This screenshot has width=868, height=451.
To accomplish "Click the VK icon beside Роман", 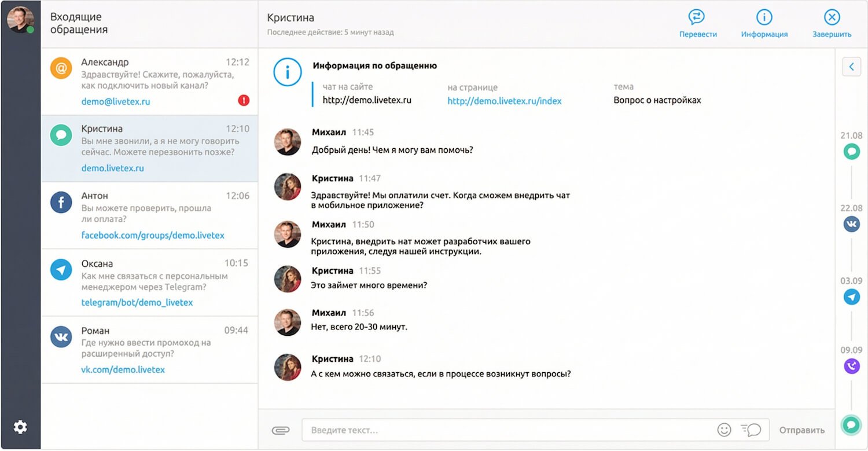I will click(61, 337).
